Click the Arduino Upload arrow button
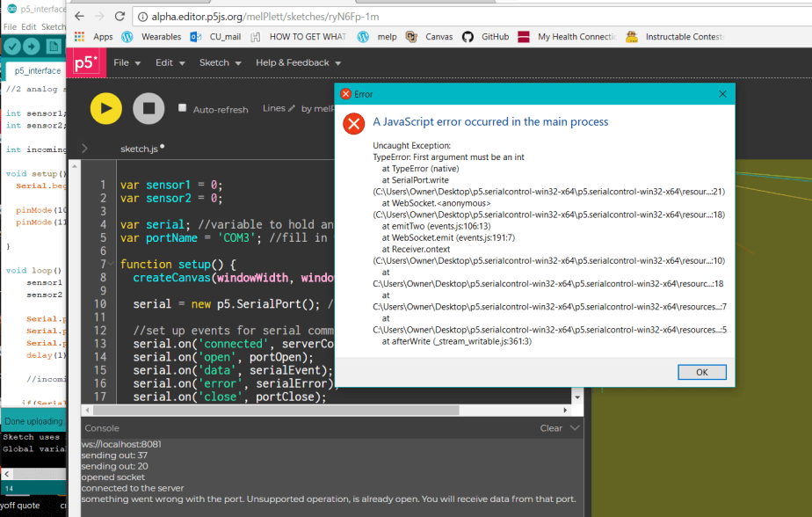 32,46
